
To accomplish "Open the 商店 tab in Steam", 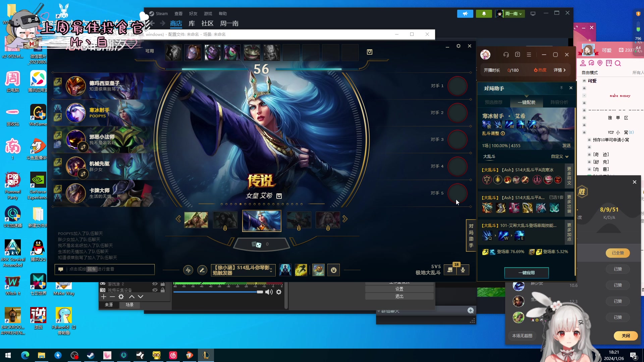I will (x=176, y=23).
